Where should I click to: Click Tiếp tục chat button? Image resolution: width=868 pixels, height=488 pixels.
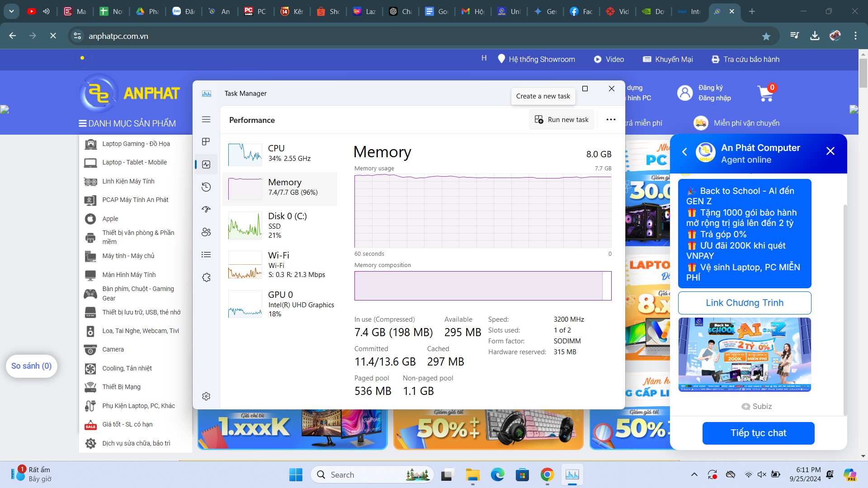tap(758, 433)
